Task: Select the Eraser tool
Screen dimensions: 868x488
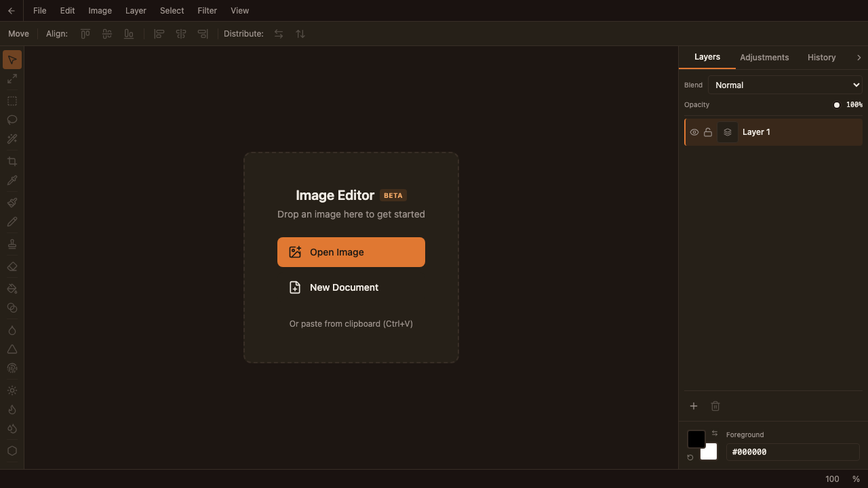Action: (x=12, y=266)
